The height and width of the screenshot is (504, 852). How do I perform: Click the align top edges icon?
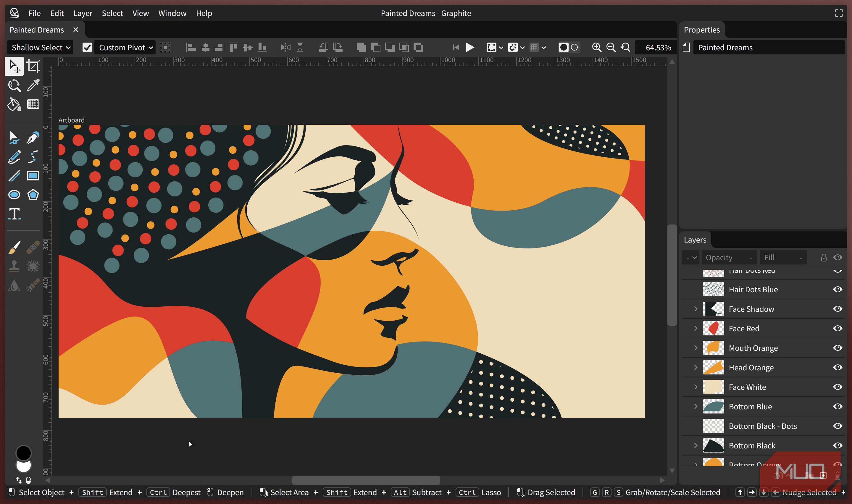click(233, 48)
